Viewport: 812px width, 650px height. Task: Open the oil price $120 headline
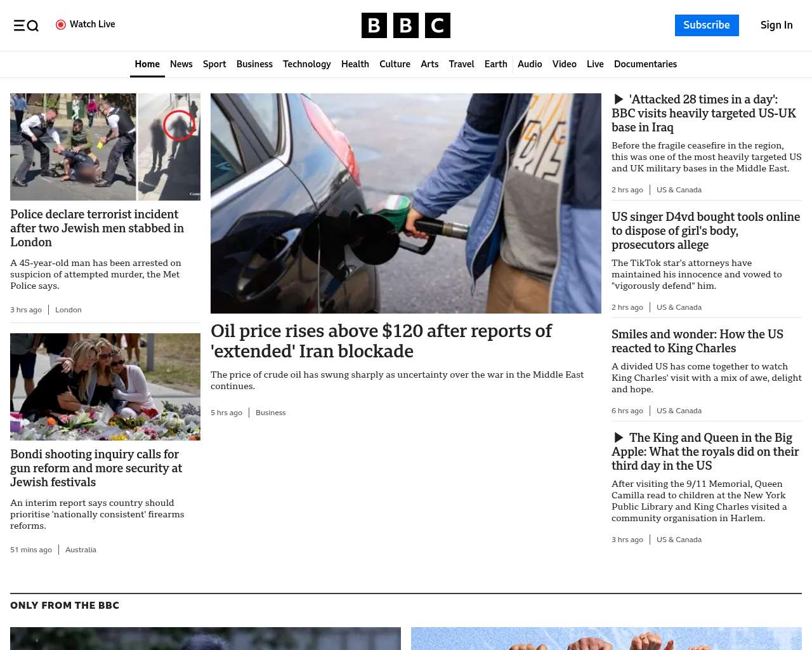click(x=381, y=341)
